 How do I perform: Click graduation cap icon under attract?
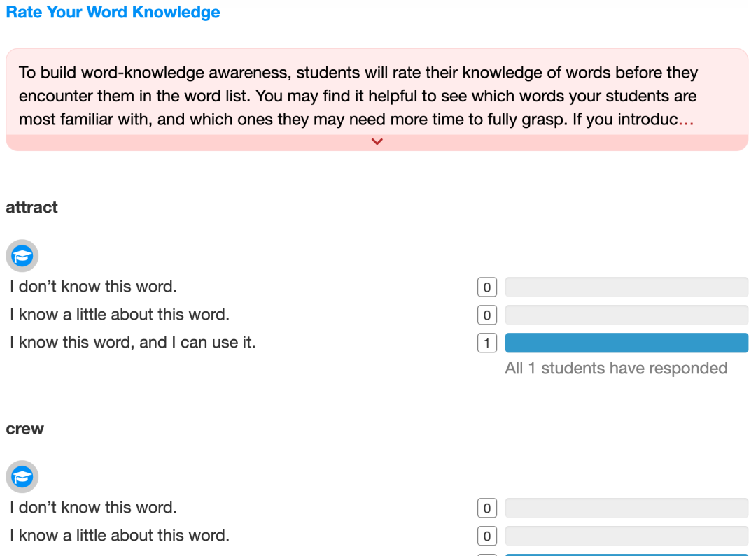point(22,256)
